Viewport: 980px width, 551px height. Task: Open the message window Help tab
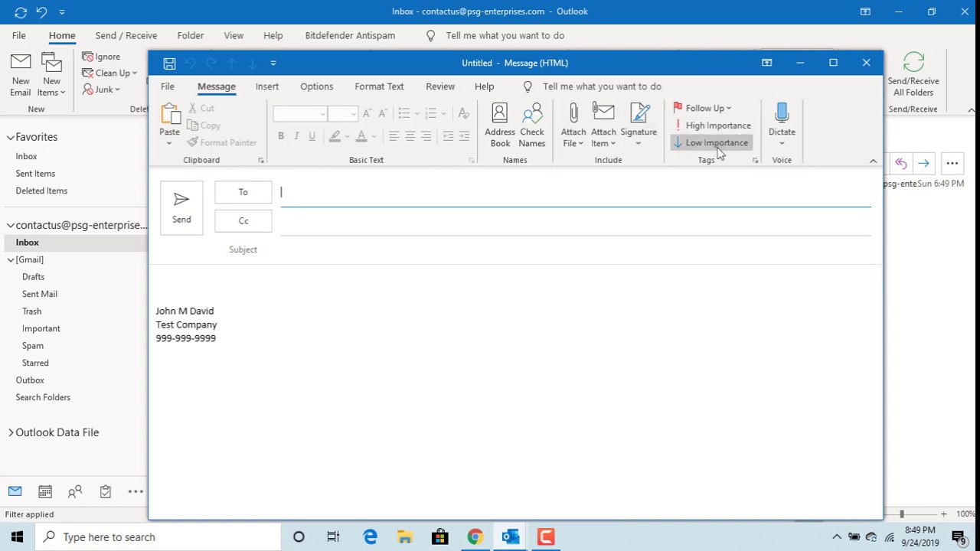tap(485, 86)
